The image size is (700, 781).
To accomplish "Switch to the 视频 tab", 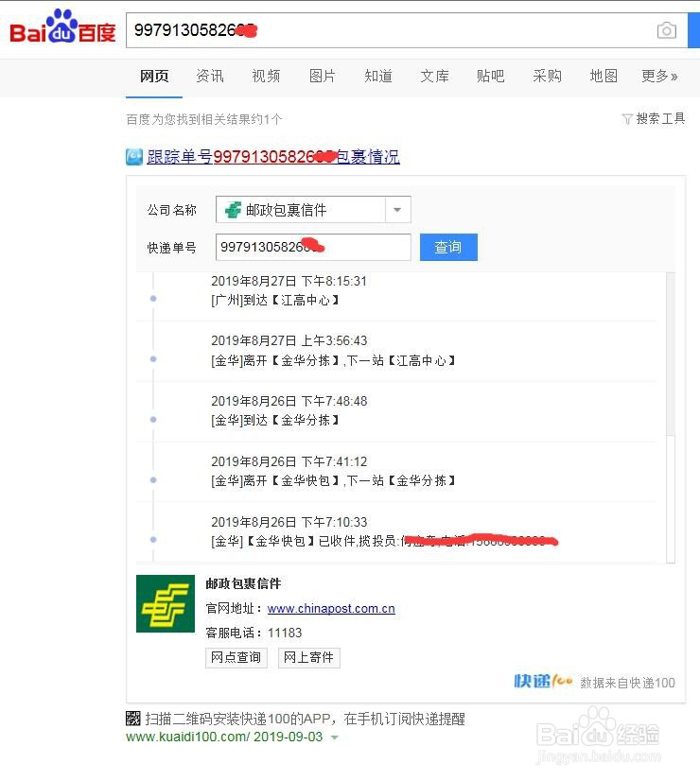I will pyautogui.click(x=266, y=77).
